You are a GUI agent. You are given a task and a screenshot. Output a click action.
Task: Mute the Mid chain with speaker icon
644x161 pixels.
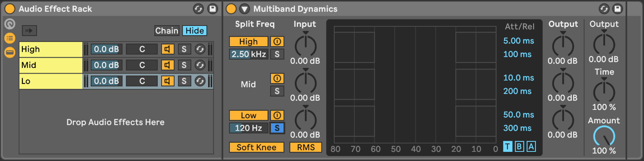pyautogui.click(x=168, y=65)
